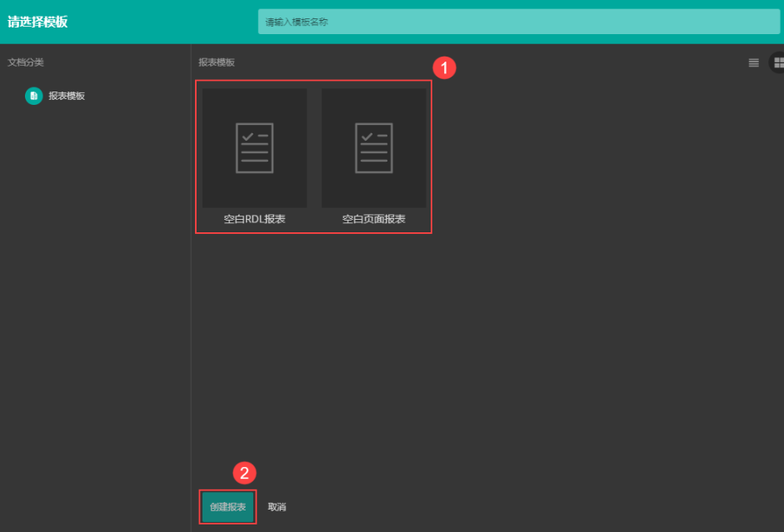Click the 空白RDL报表 label text
This screenshot has height=532, width=784.
click(x=254, y=219)
